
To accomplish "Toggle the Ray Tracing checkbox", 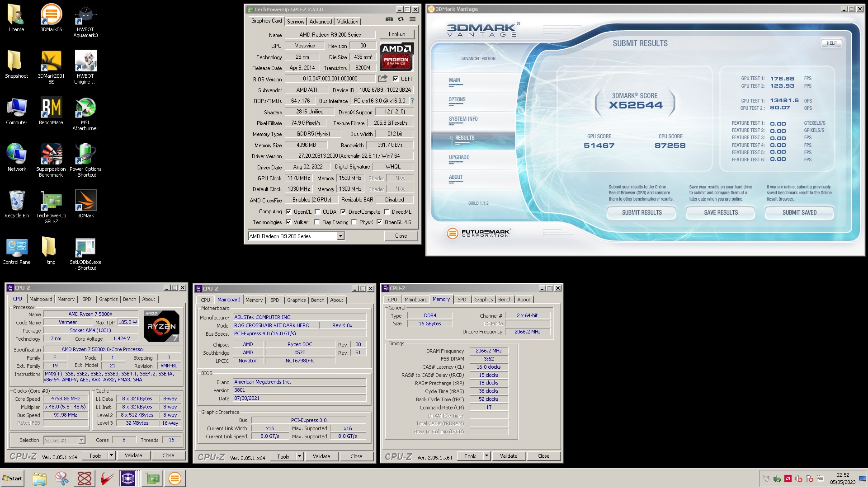I will click(317, 222).
